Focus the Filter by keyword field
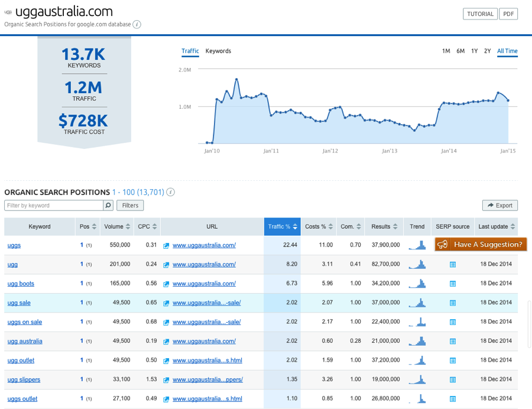 pos(54,205)
